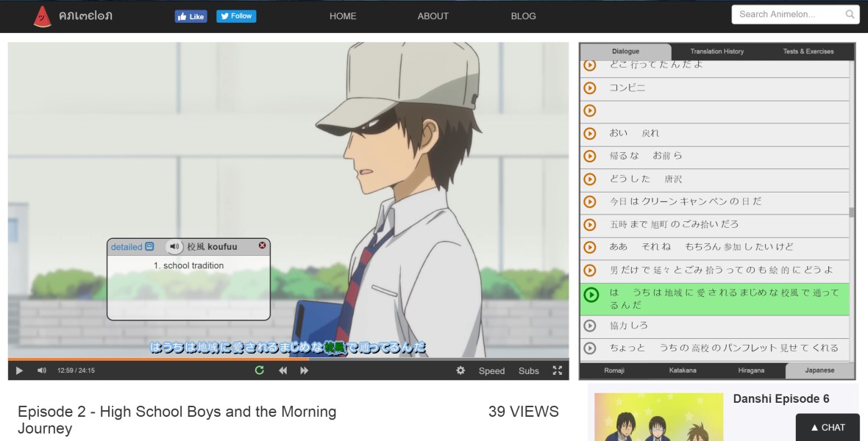Jump to previous subtitle line
This screenshot has height=441, width=868.
pos(283,370)
